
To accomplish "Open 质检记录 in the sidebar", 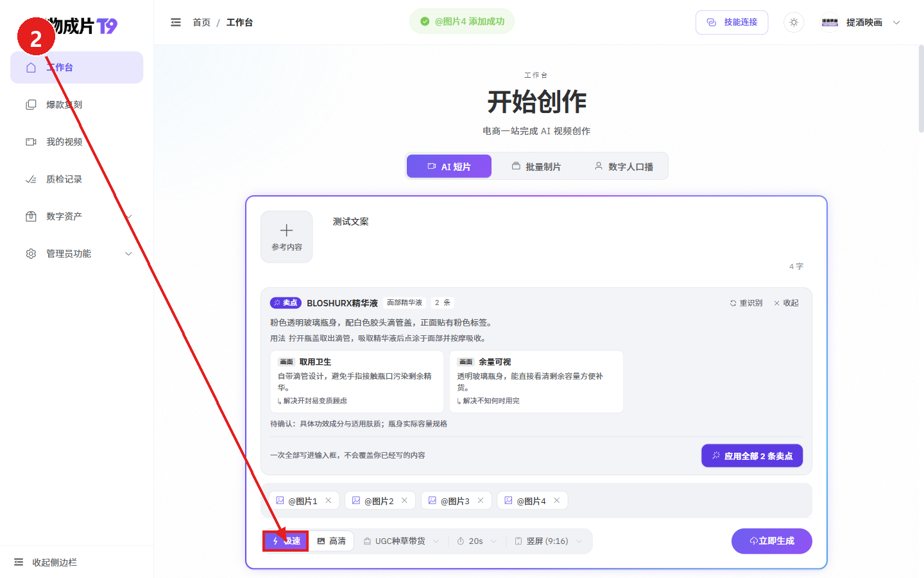I will 77,179.
